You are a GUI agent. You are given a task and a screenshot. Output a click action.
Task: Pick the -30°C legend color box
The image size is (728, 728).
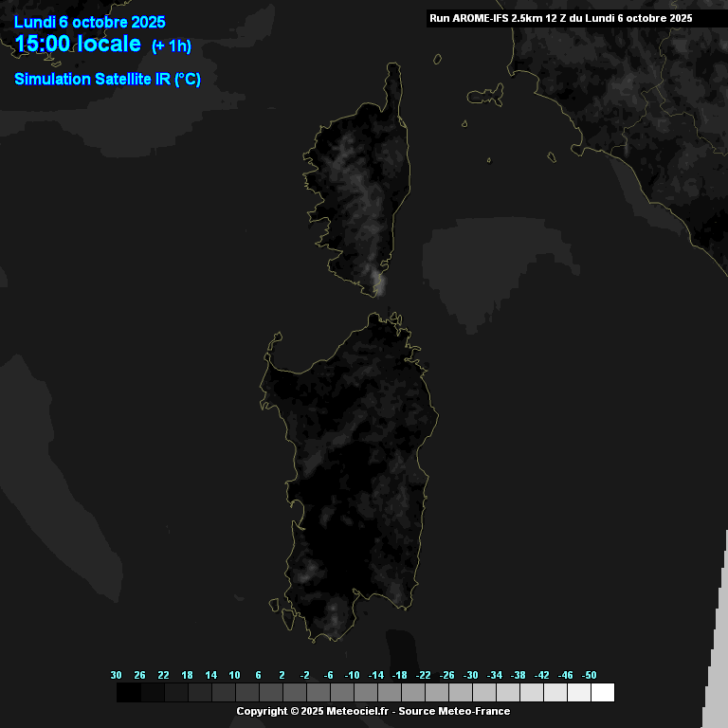(x=483, y=693)
